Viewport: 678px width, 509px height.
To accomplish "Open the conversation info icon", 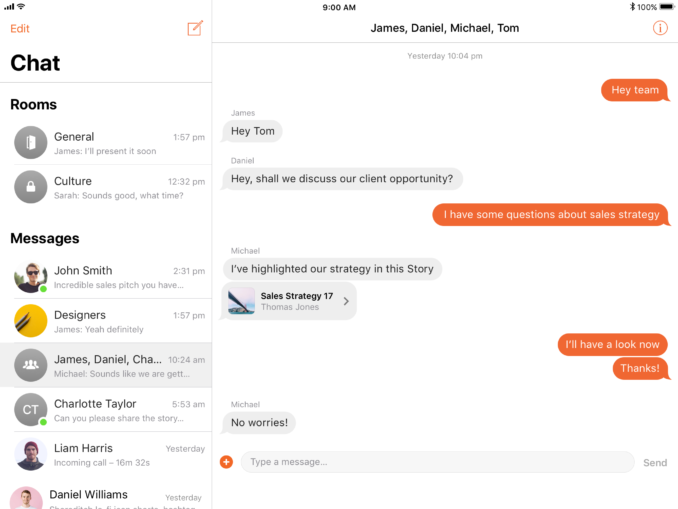I will click(659, 28).
